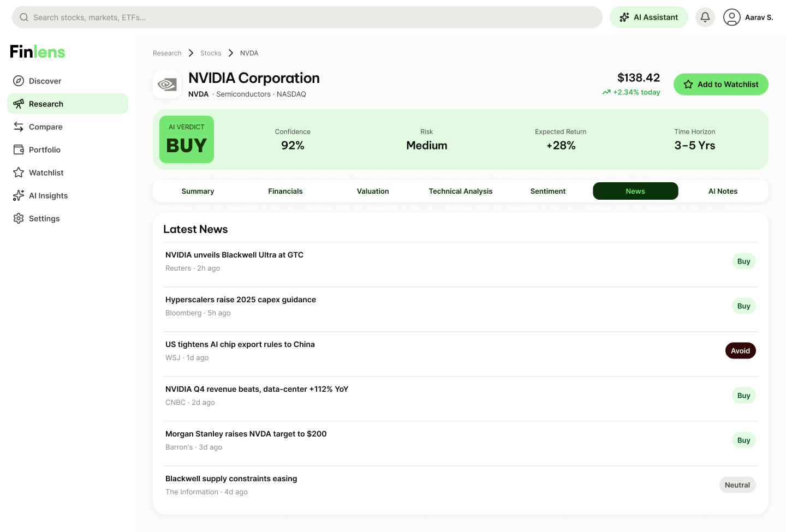The height and width of the screenshot is (532, 786).
Task: Click the 3–5 Yrs Time Horizon value
Action: pyautogui.click(x=695, y=146)
